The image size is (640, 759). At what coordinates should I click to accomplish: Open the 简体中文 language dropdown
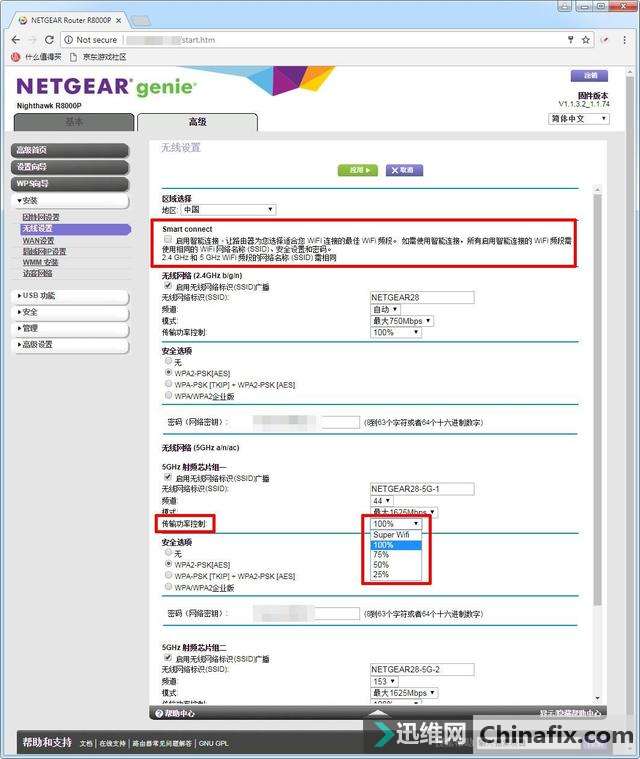click(579, 119)
